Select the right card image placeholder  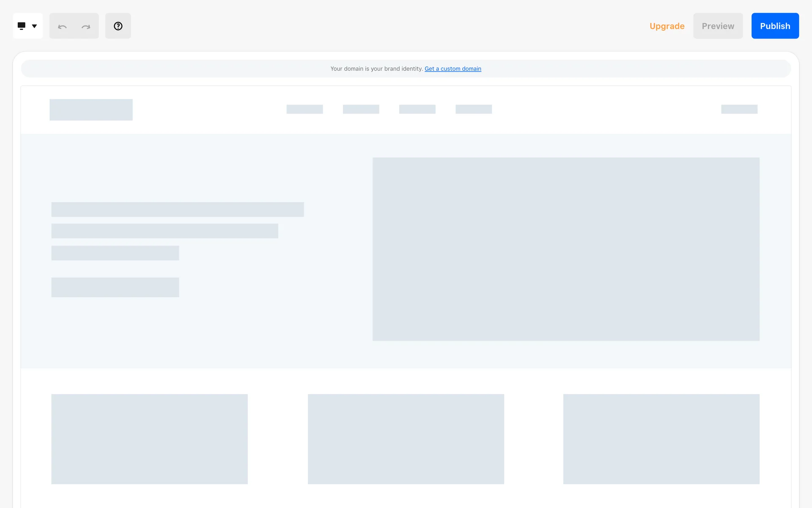point(661,439)
